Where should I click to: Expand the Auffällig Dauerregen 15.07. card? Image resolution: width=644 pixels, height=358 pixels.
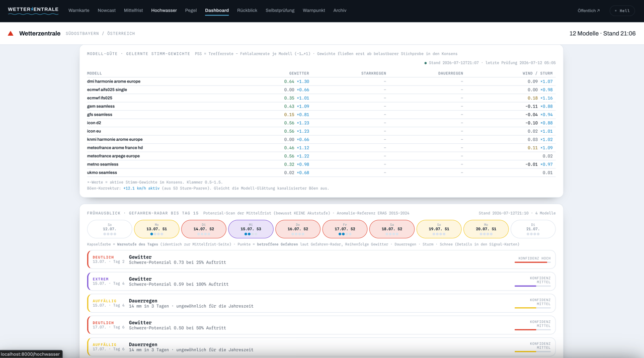tap(321, 303)
